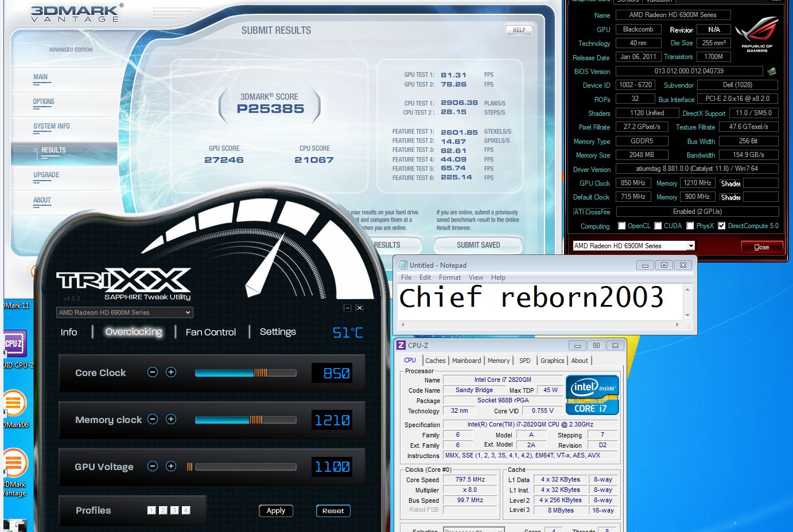Toggle the OpenCL checkbox in GPU-Z
This screenshot has height=532, width=793.
coord(621,226)
